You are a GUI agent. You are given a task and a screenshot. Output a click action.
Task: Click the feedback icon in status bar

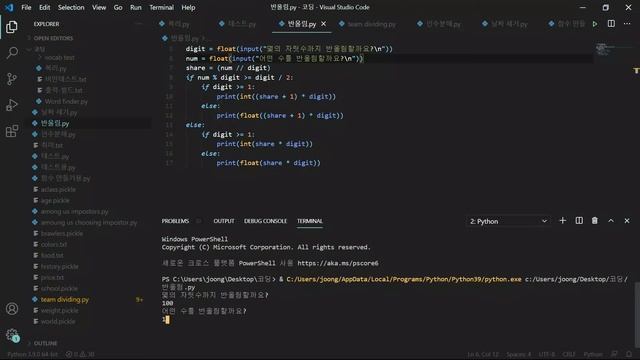[614, 354]
